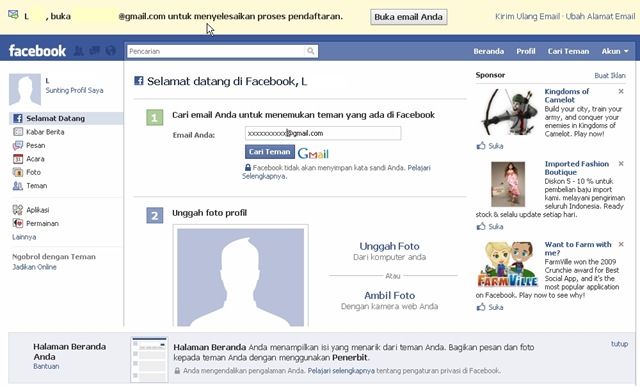Click the Kabar Berita sidebar icon
This screenshot has width=640, height=386.
[x=18, y=132]
